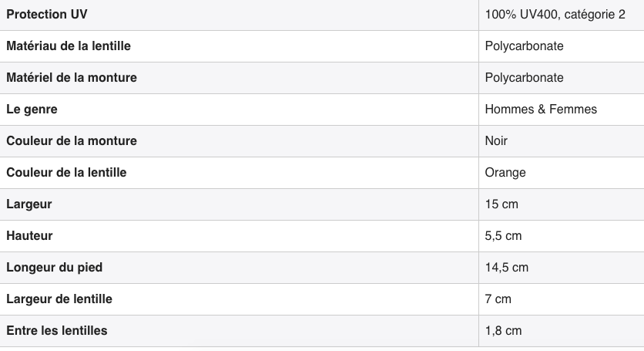Screen dimensions: 644x351
Task: Select the "Noir" frame color value
Action: pyautogui.click(x=496, y=141)
